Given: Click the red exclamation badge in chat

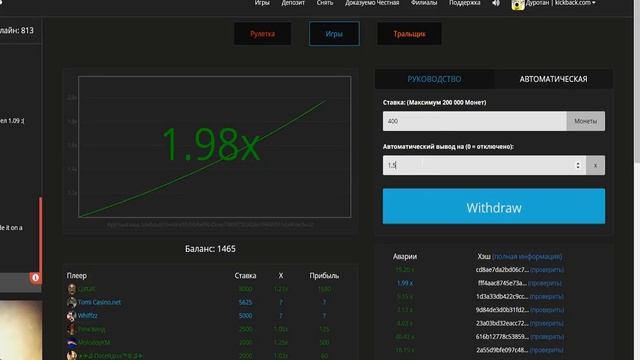Looking at the screenshot, I should click(x=35, y=278).
